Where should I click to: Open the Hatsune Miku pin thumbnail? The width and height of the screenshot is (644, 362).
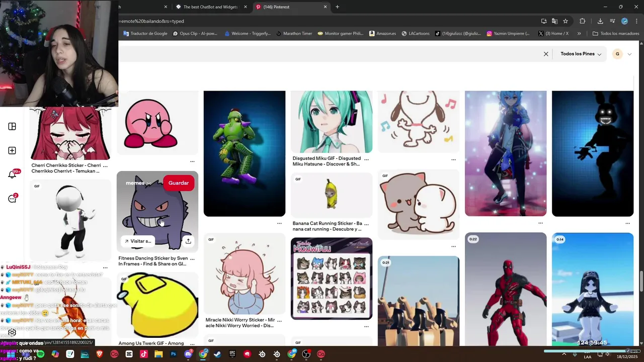(x=332, y=122)
